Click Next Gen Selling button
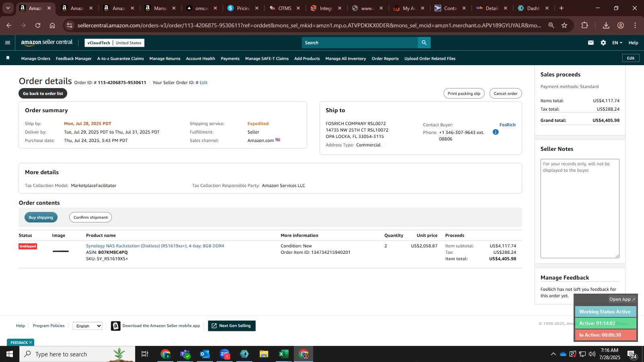Viewport: 644px width, 362px height. click(232, 326)
